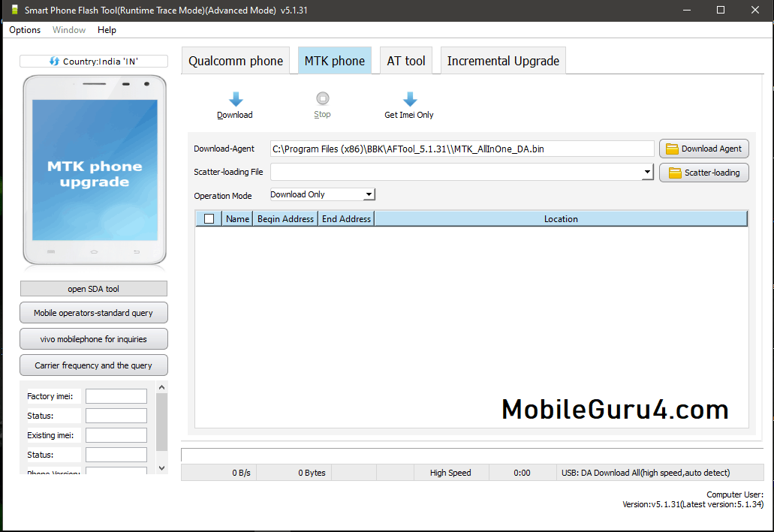This screenshot has width=774, height=532.
Task: Click the Status field below Factory imei
Action: [x=116, y=416]
